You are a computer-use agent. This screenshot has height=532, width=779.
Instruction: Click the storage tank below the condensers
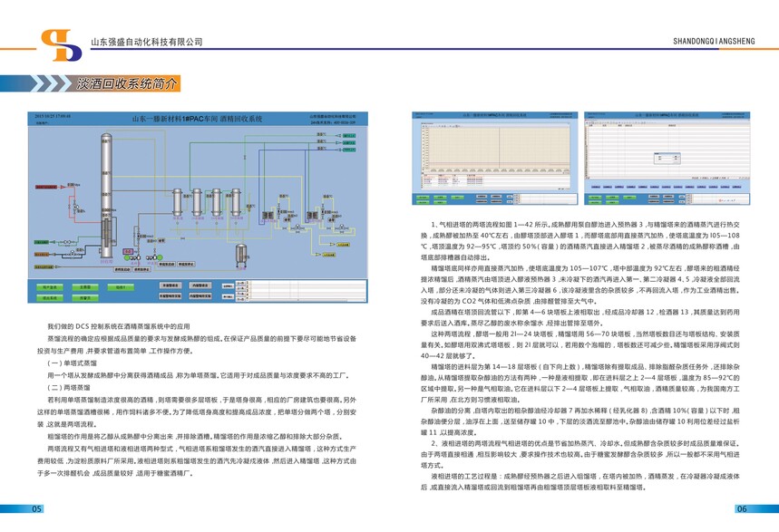tap(241, 256)
